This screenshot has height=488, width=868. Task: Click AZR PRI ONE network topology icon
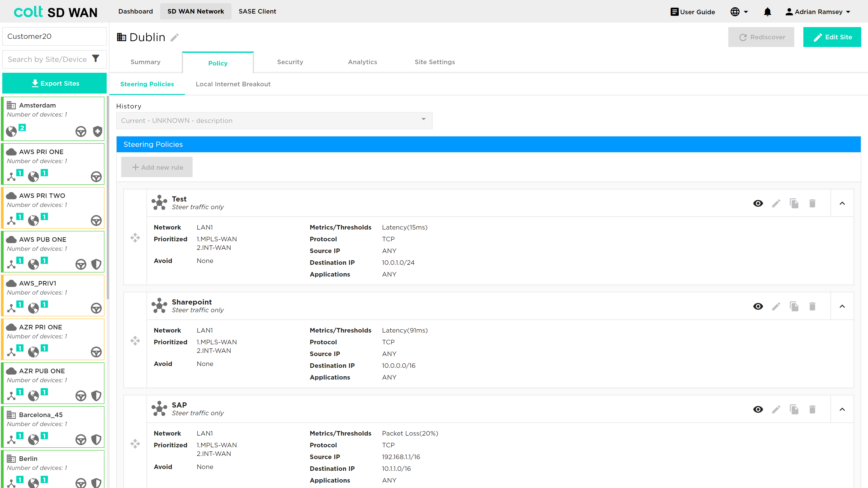(12, 352)
